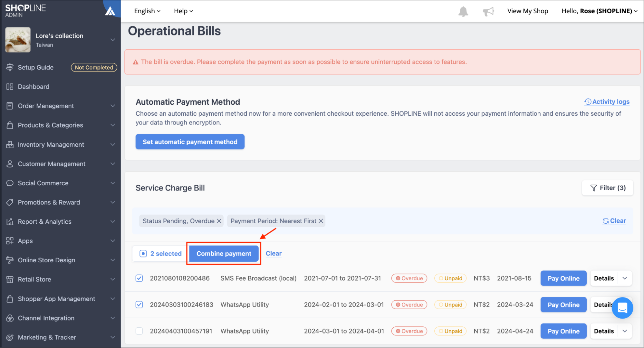Check the bill 20240403100457191 checkbox
The image size is (644, 348).
point(139,331)
